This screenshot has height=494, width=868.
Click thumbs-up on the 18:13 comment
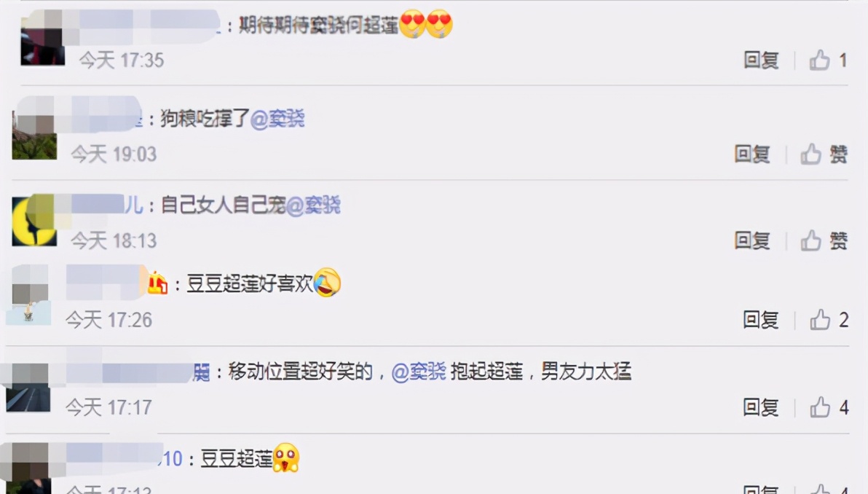pos(811,240)
